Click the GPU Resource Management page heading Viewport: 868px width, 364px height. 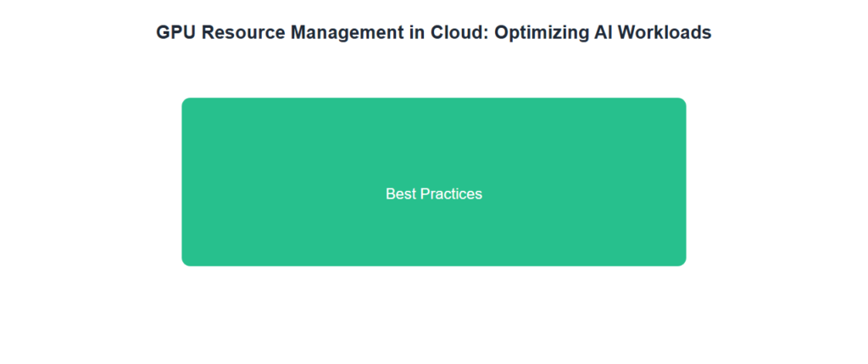click(433, 32)
